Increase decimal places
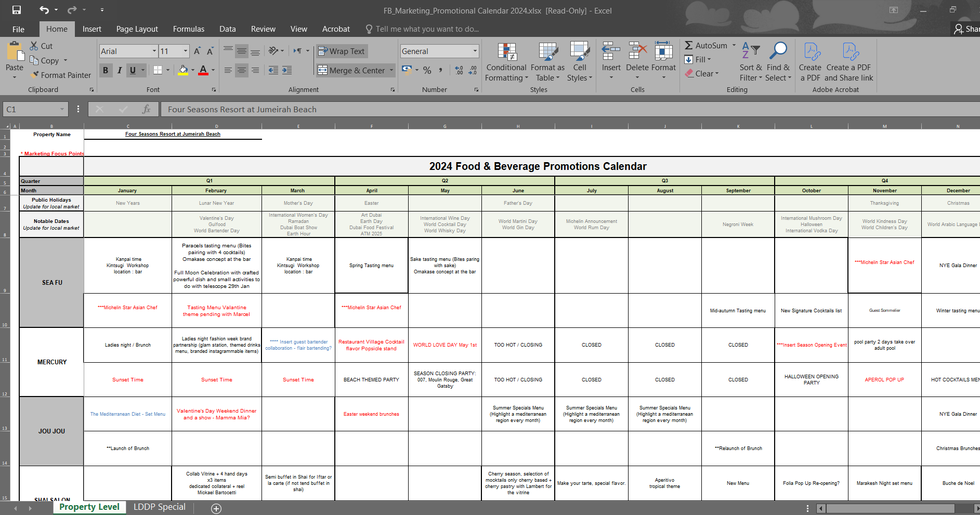980x515 pixels. coord(459,70)
